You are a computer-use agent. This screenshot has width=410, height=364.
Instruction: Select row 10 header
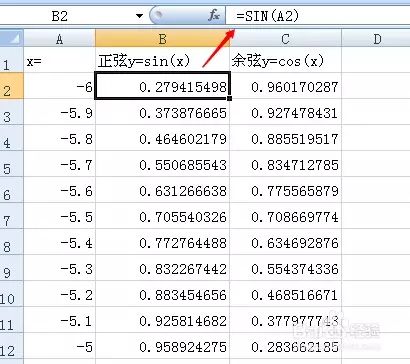(11, 294)
